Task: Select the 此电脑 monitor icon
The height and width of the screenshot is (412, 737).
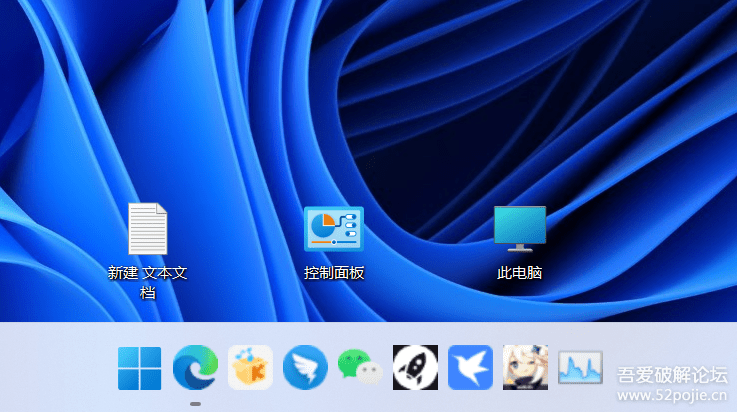Action: (x=520, y=229)
